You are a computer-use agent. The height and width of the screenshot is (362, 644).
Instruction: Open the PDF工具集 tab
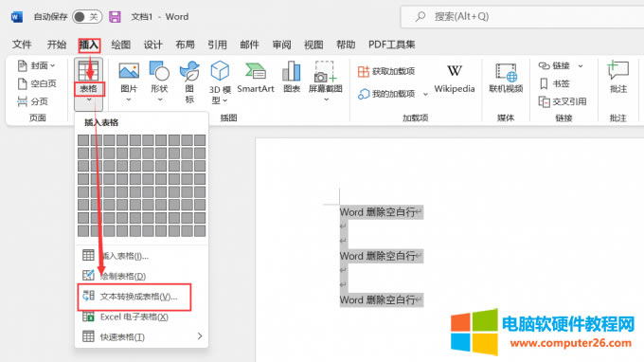coord(392,45)
